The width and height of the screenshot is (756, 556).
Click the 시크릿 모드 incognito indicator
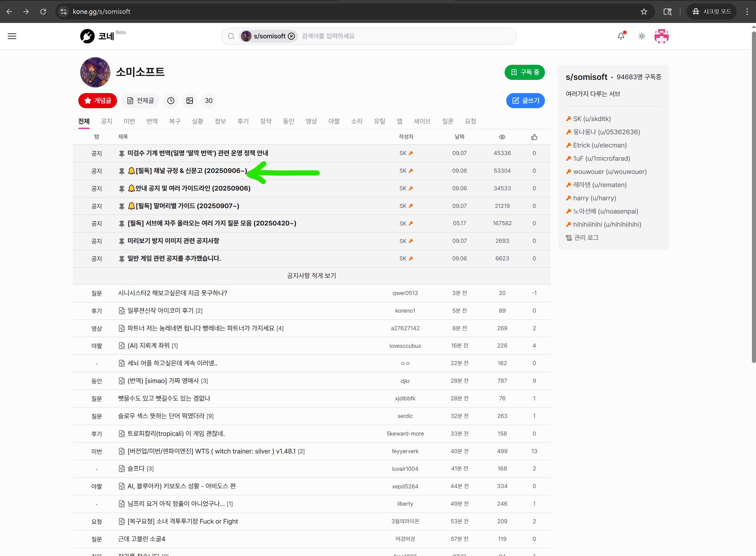coord(711,11)
